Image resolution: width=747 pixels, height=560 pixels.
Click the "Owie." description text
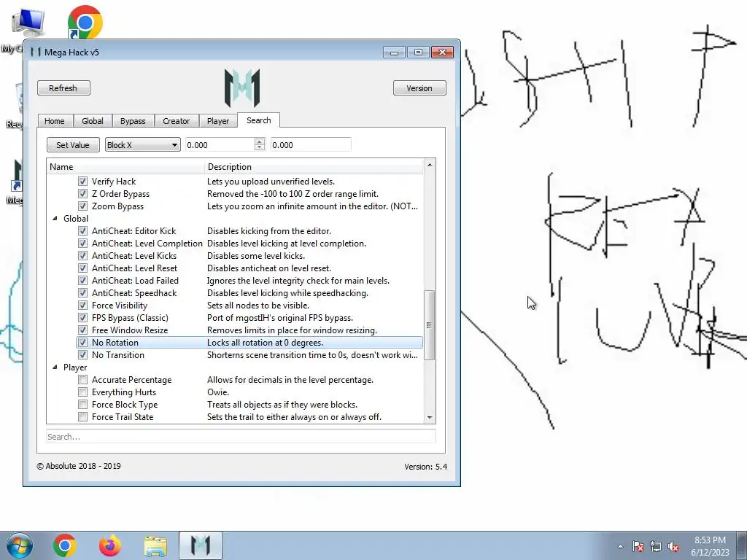[217, 392]
